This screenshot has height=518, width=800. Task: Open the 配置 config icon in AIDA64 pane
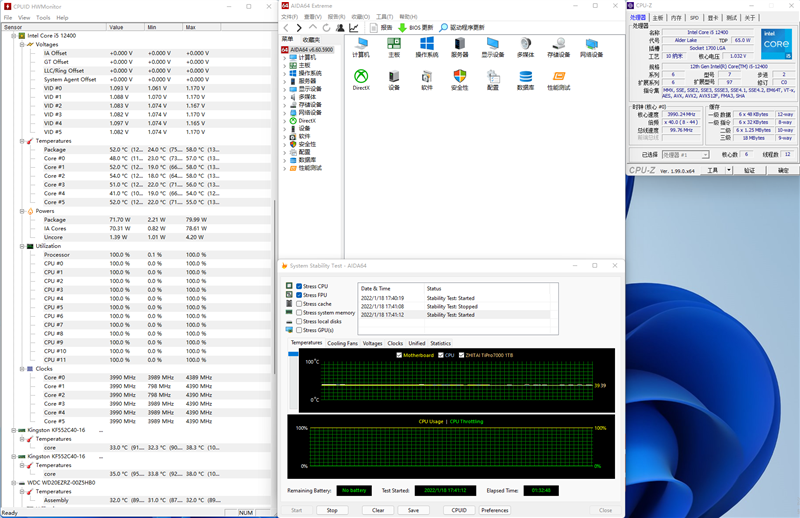492,80
